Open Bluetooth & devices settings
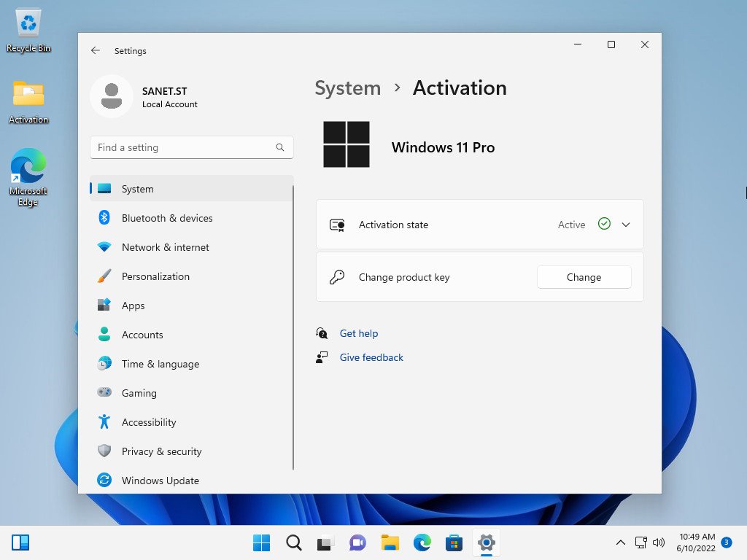747x560 pixels. (x=192, y=217)
